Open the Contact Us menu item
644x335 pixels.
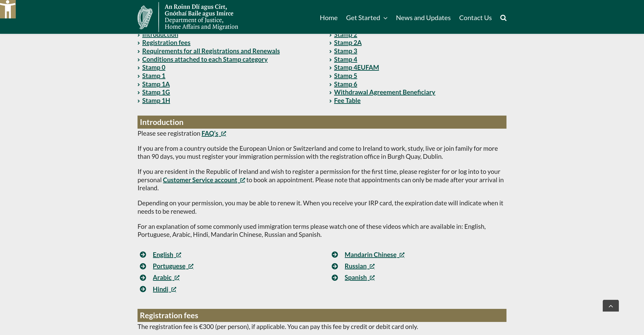tap(475, 18)
